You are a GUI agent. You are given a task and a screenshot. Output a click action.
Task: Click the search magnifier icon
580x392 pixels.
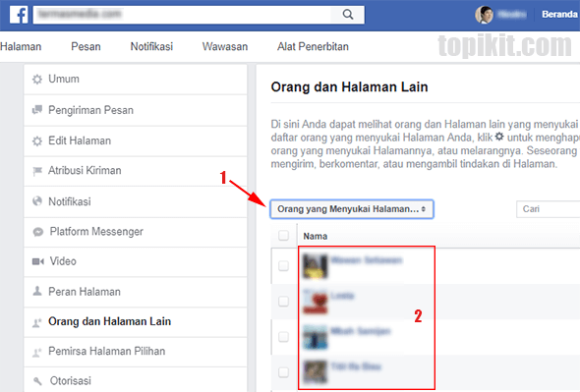point(348,15)
